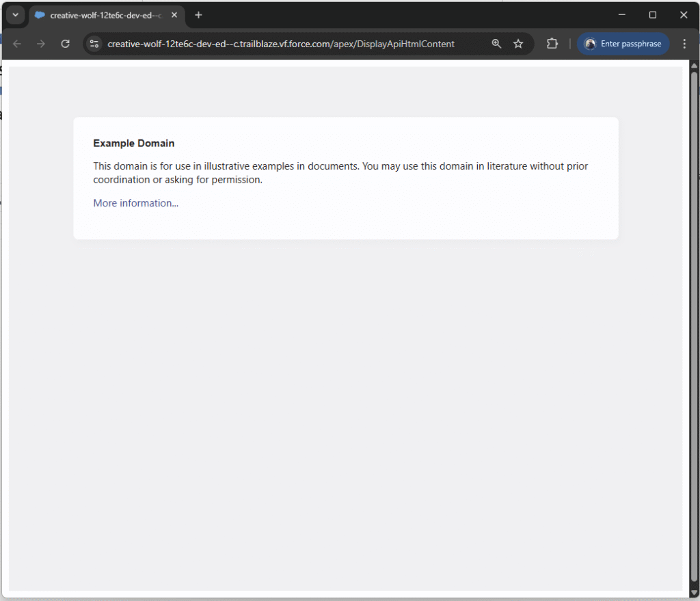Go forward to next page
700x601 pixels.
(41, 44)
